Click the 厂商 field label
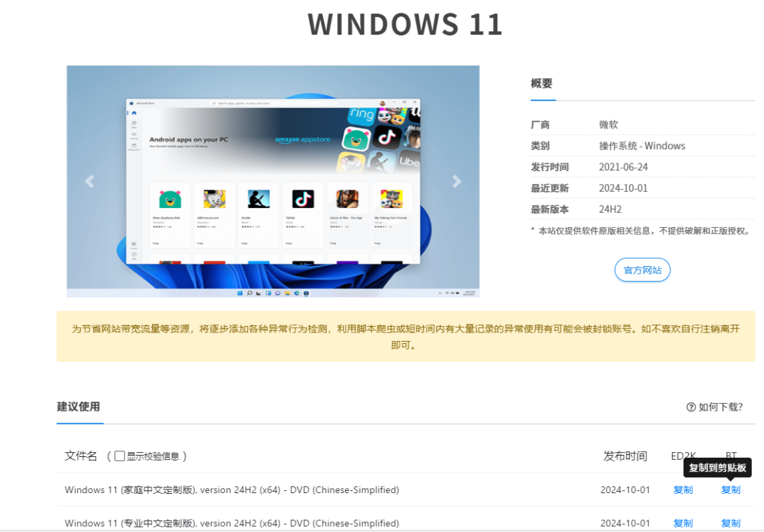Viewport: 764px width, 532px height. click(540, 125)
